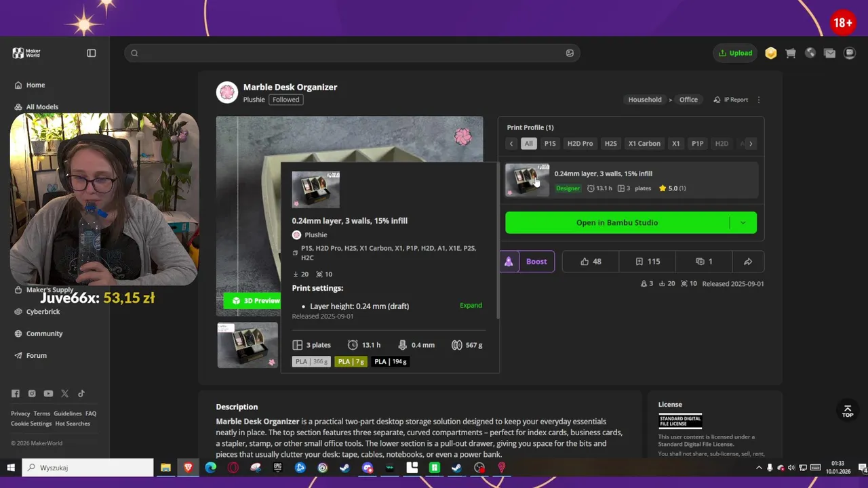The width and height of the screenshot is (868, 488).
Task: Click the search bar input field
Action: pyautogui.click(x=351, y=53)
